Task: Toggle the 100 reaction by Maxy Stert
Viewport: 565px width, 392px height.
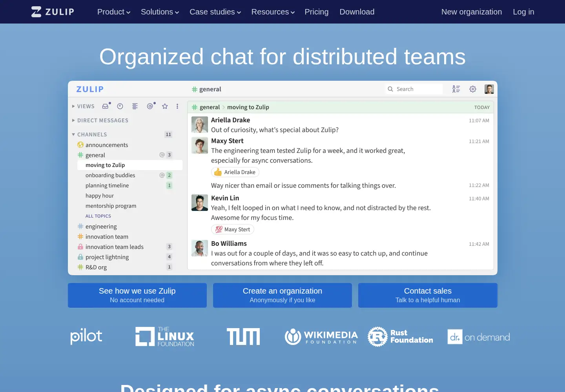Action: click(x=232, y=229)
